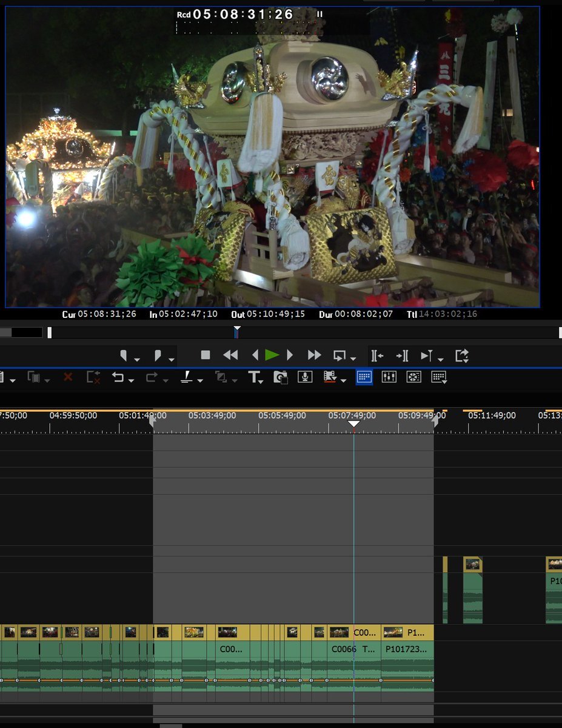
Task: Click the Export icon in player controls
Action: (462, 356)
